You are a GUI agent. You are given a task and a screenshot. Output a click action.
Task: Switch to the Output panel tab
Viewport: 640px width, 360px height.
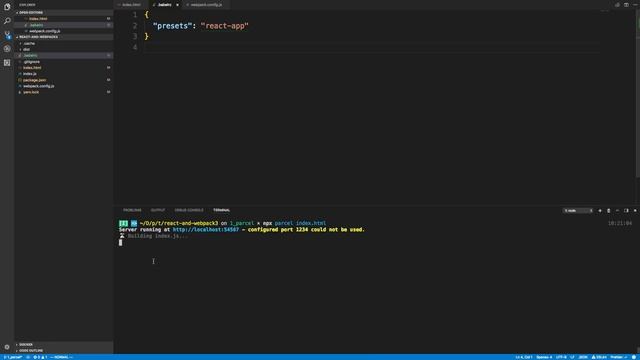tap(158, 210)
